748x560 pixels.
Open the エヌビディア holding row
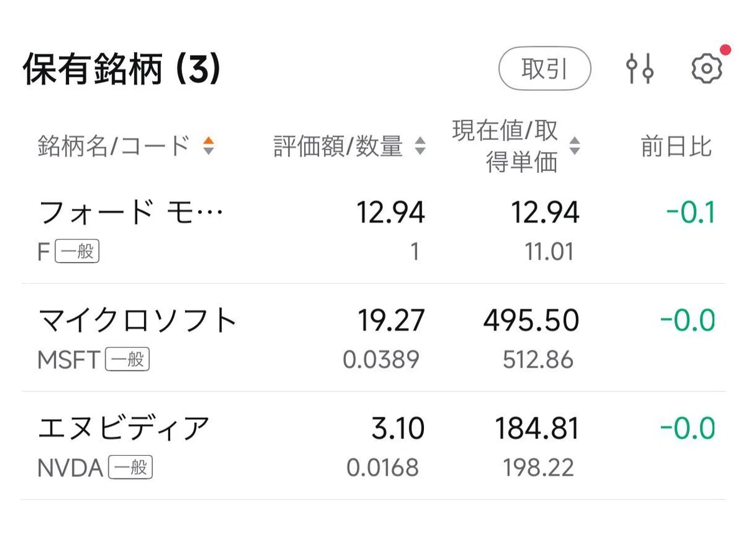click(x=374, y=445)
